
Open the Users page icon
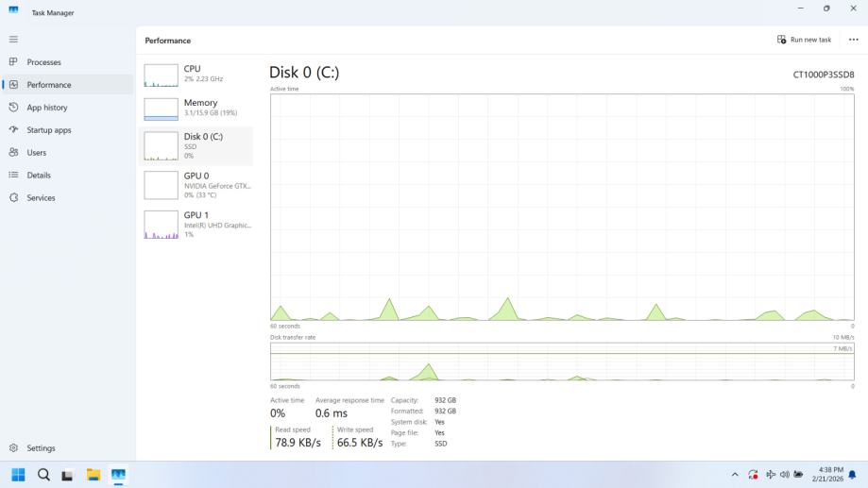click(14, 152)
